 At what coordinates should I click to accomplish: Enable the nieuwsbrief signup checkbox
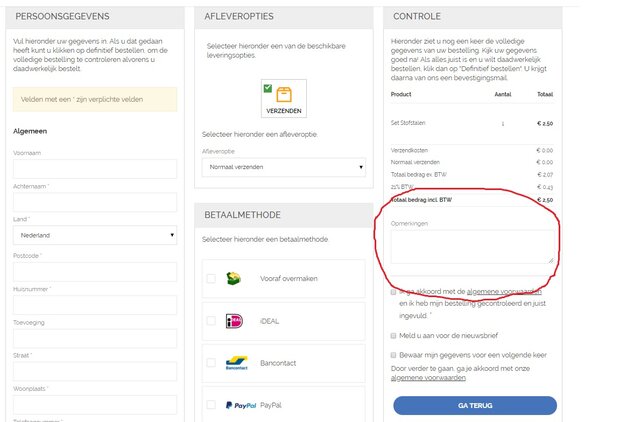click(x=394, y=335)
